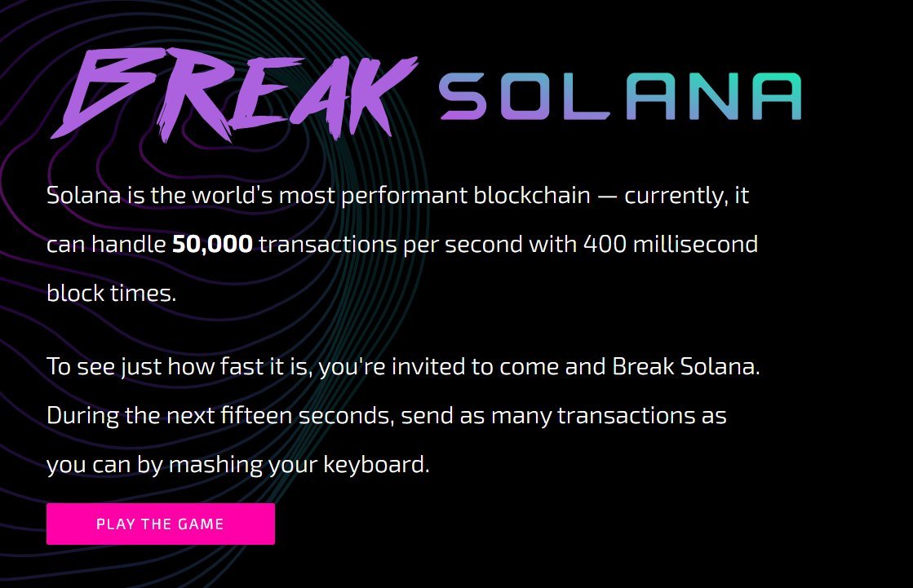Select the bold 50,000 figure
Image resolution: width=913 pixels, height=588 pixels.
[212, 244]
